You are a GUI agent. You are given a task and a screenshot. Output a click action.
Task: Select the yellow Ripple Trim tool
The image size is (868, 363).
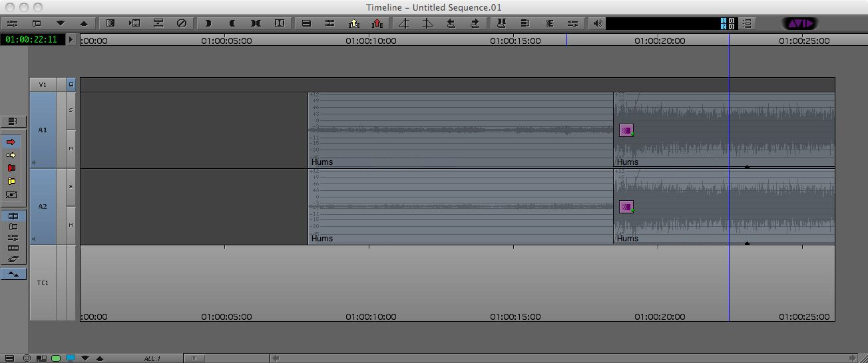(11, 181)
